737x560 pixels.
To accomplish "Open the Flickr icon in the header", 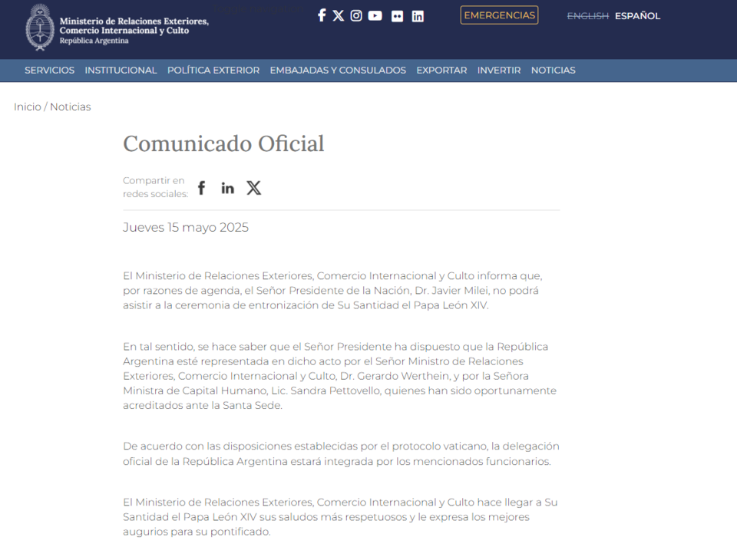I will point(397,16).
